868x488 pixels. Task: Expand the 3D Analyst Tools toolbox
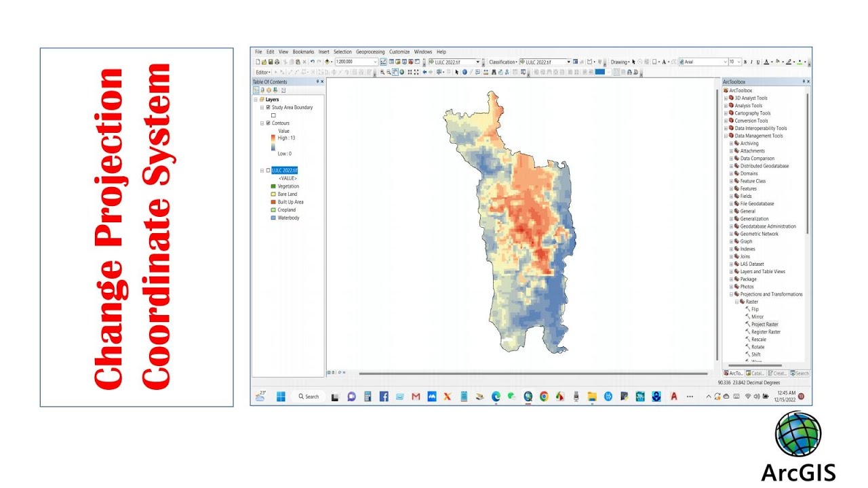(x=726, y=98)
